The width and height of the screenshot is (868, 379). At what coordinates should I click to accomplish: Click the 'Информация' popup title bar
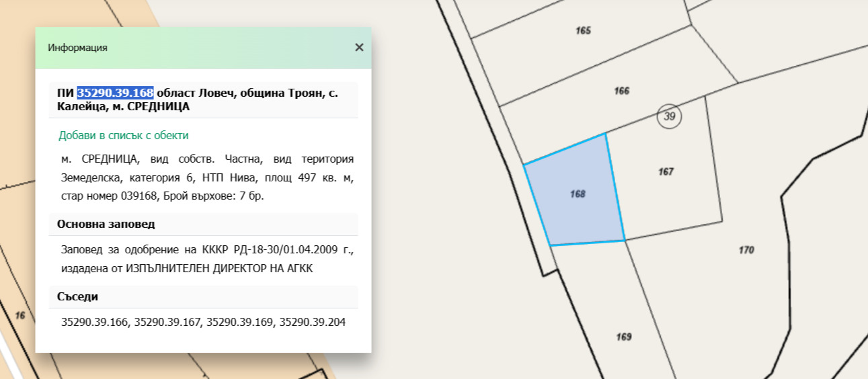point(195,48)
